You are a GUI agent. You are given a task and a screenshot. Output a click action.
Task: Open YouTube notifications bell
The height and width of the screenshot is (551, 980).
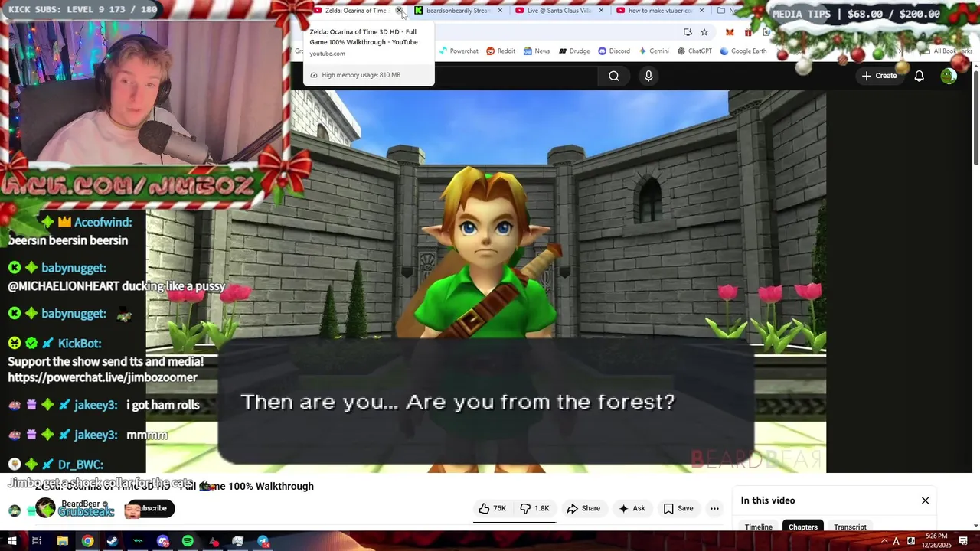coord(919,76)
